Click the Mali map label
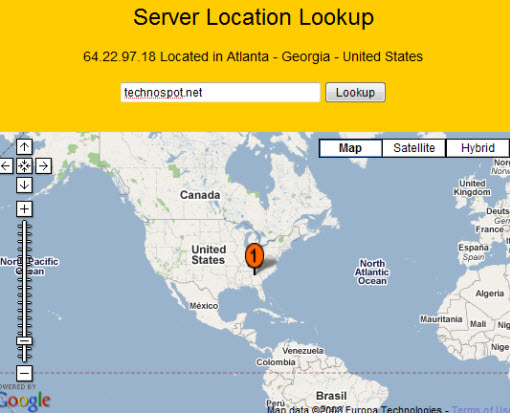510x413 pixels. [478, 324]
